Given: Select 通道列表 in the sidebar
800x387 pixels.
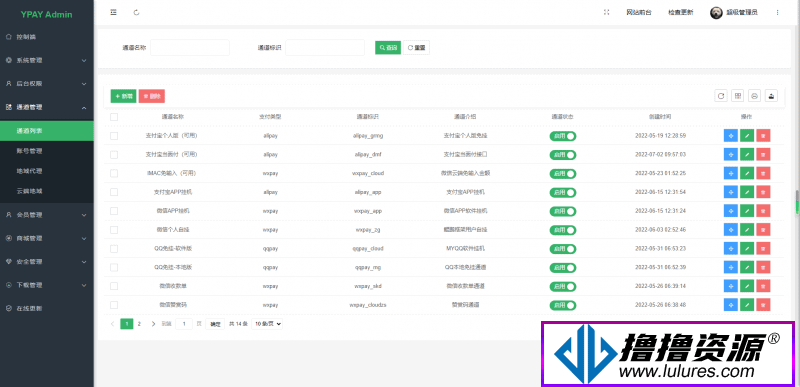Looking at the screenshot, I should 47,131.
